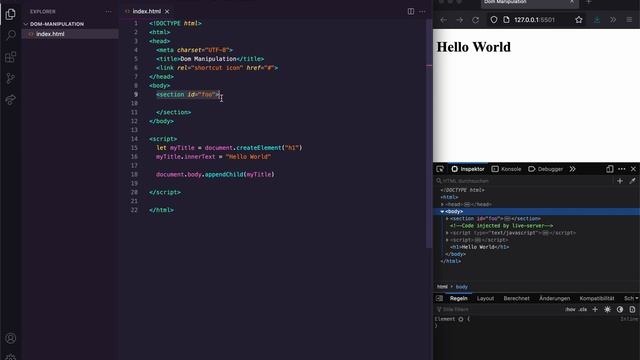Go forward in Firefox browser
Image resolution: width=640 pixels, height=360 pixels.
coord(460,20)
